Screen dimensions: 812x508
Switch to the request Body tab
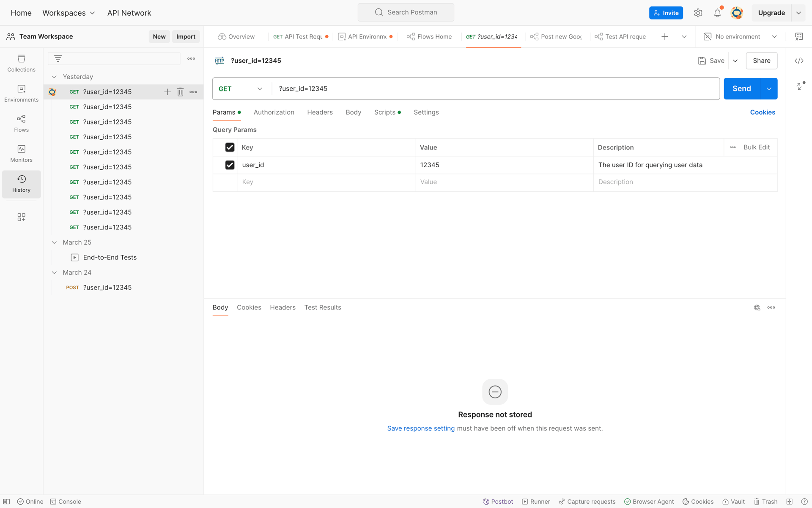pos(353,112)
